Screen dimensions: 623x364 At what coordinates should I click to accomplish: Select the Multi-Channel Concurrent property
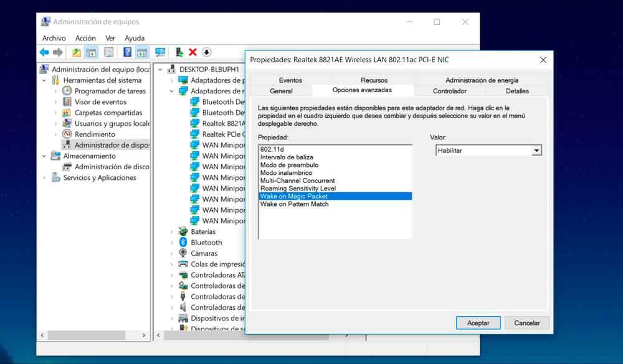click(335, 180)
